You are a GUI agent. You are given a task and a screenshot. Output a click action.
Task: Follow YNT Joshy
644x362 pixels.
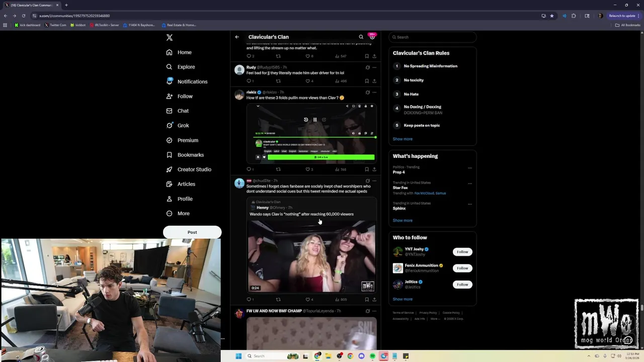(x=462, y=252)
